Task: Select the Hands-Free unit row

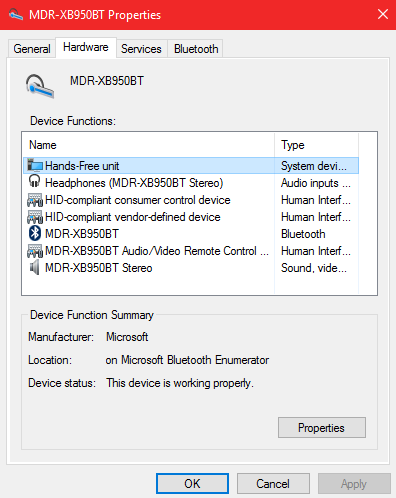Action: pos(191,166)
